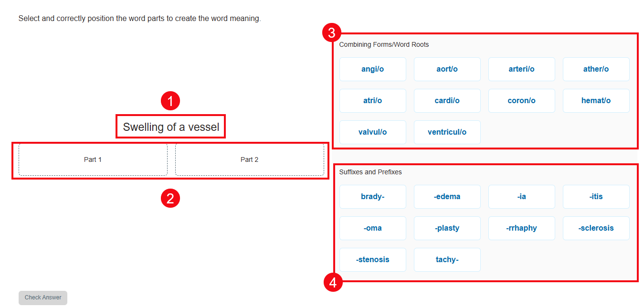
Task: Select the -plasty suffix tile
Action: pos(447,228)
